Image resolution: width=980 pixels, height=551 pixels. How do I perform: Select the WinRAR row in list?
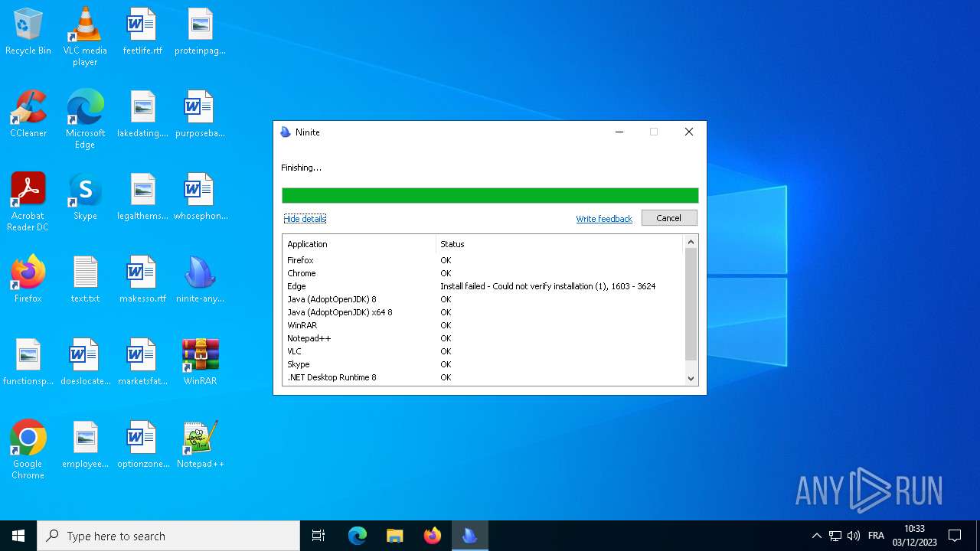tap(483, 325)
